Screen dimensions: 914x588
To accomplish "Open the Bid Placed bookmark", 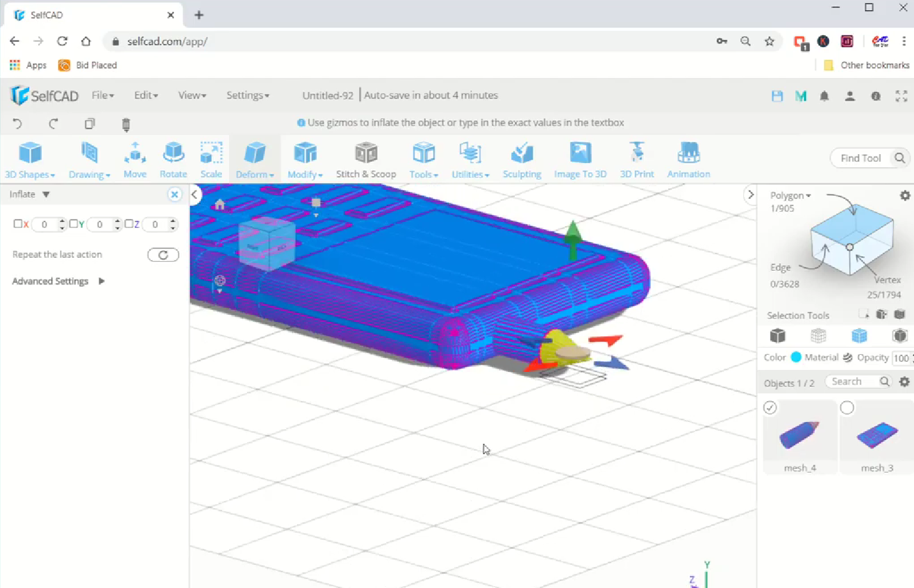I will tap(87, 65).
